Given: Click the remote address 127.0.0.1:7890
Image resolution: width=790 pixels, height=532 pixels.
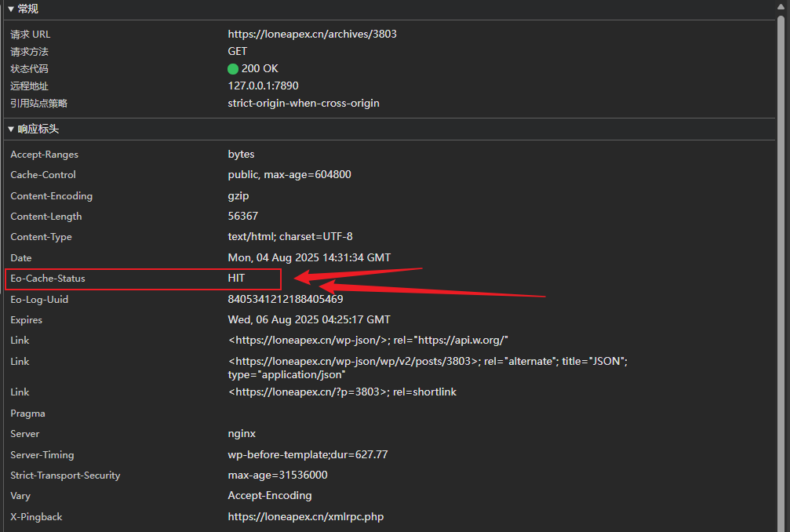Looking at the screenshot, I should tap(263, 86).
